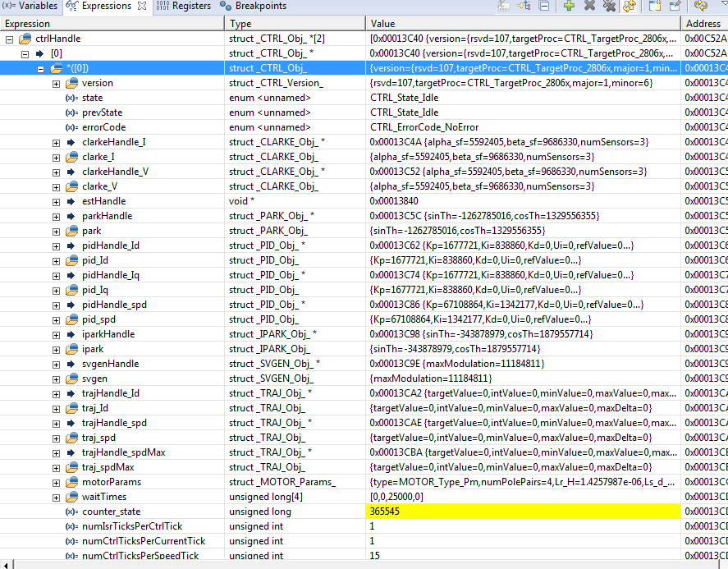
Task: Select the clarke_V tree row
Action: [x=112, y=186]
